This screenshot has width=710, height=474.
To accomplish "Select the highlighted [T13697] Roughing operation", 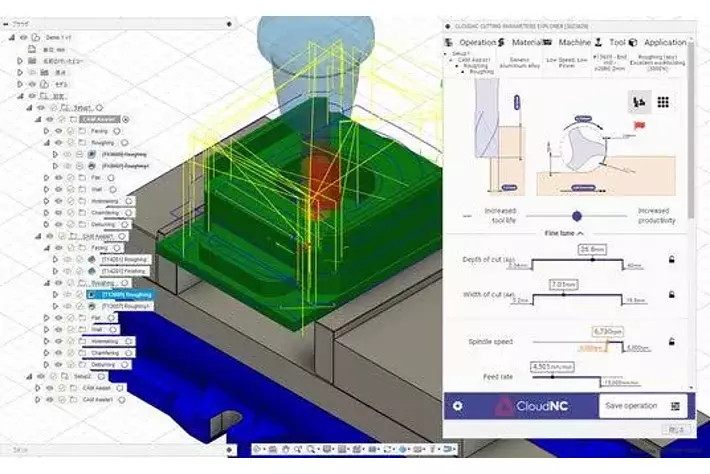I will [125, 295].
